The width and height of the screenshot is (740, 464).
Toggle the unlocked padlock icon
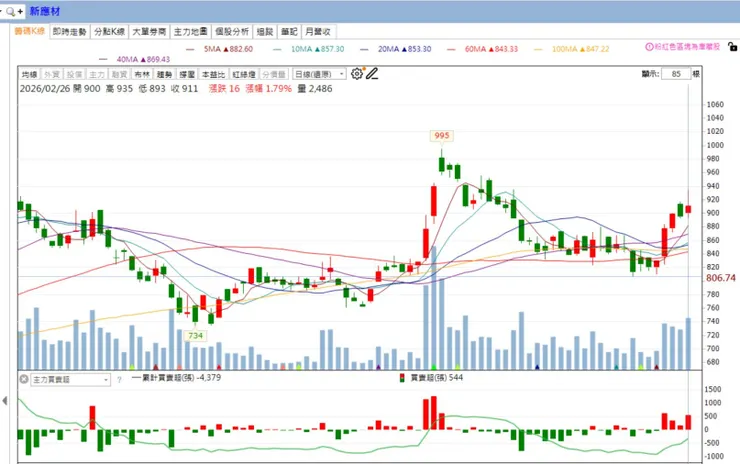tap(732, 46)
